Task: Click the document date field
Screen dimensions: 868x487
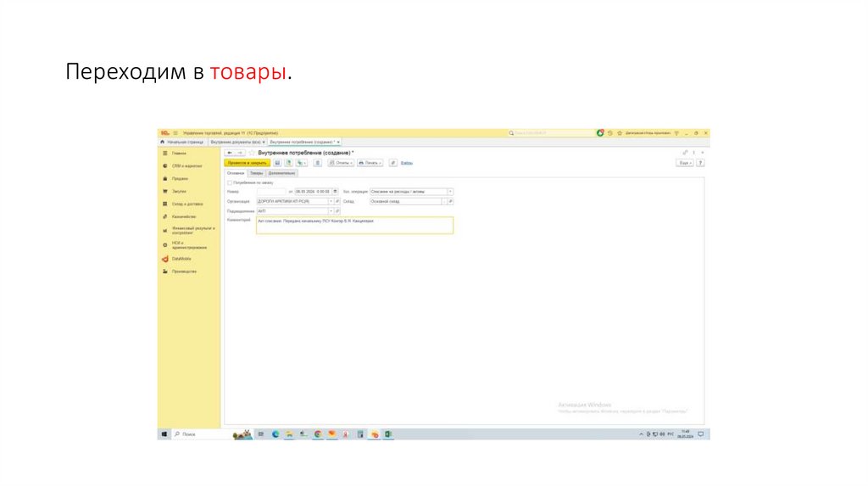Action: (313, 192)
